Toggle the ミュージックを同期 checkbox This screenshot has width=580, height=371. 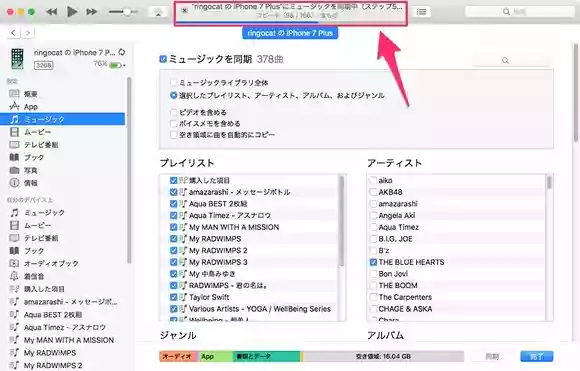coord(163,59)
